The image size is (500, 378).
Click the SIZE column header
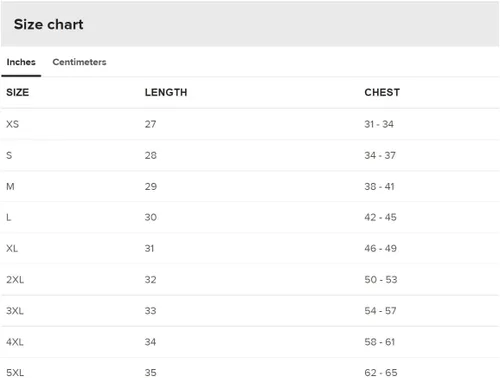18,92
